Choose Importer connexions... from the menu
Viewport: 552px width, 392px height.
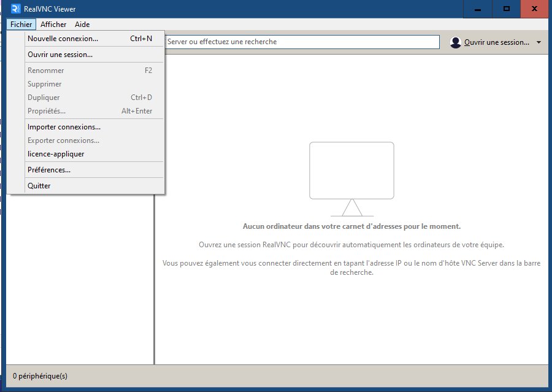click(94, 127)
